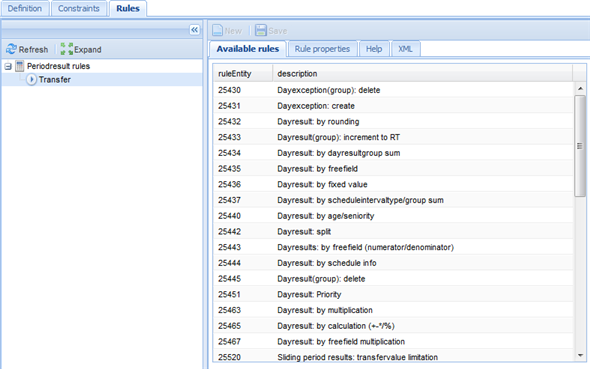
Task: Click the Refresh icon in tree toolbar
Action: (x=11, y=49)
